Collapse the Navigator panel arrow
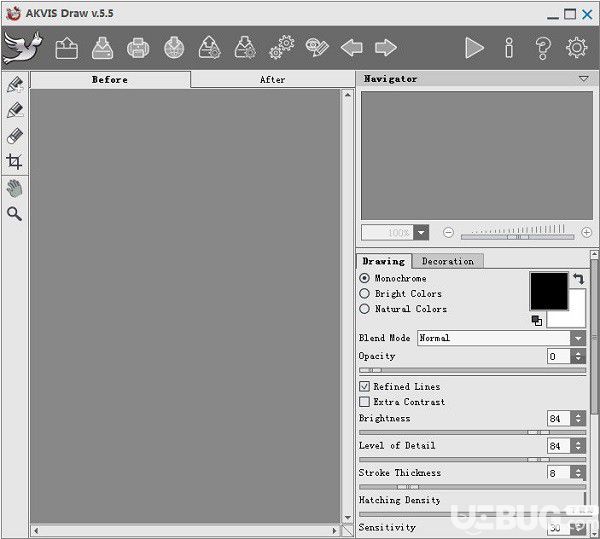The image size is (600, 539). 583,79
